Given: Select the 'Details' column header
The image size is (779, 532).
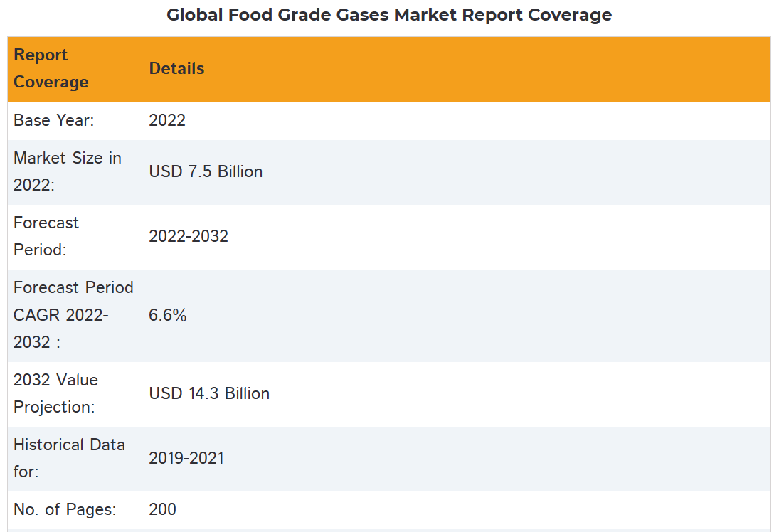Looking at the screenshot, I should [x=176, y=69].
